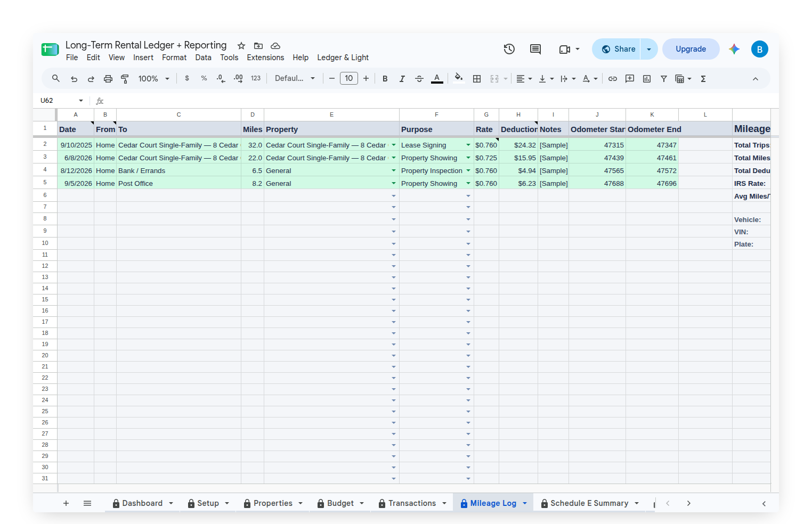Expand the Share options arrow
Image resolution: width=812 pixels, height=524 pixels.
[x=649, y=49]
